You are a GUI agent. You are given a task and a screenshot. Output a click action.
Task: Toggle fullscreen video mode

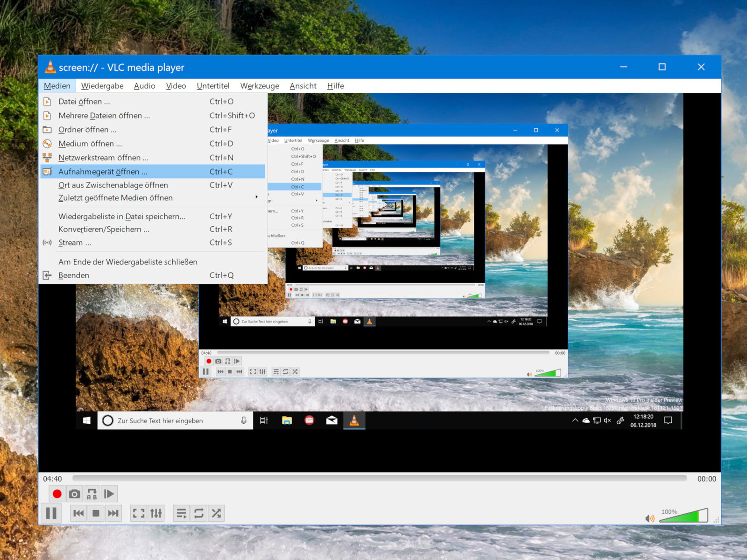139,513
